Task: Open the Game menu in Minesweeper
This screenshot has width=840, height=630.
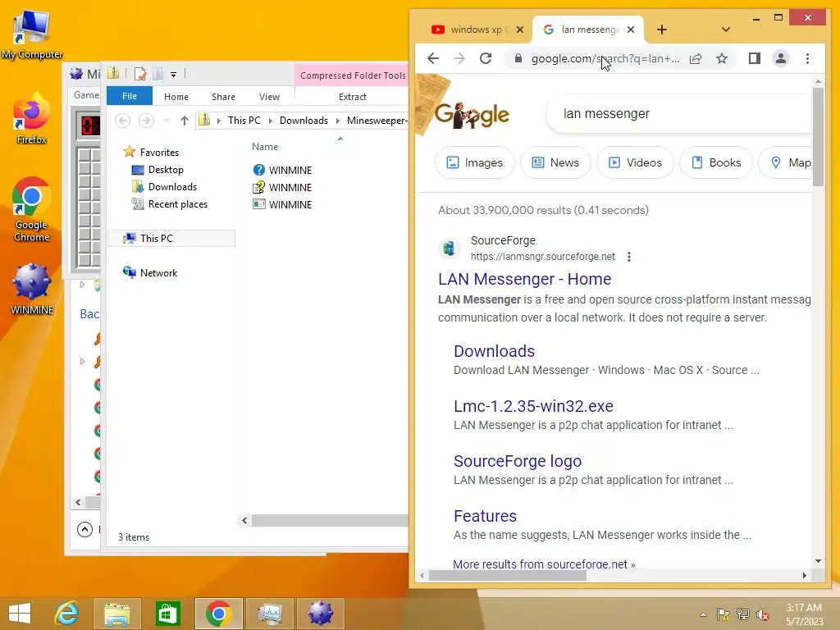Action: coord(86,95)
